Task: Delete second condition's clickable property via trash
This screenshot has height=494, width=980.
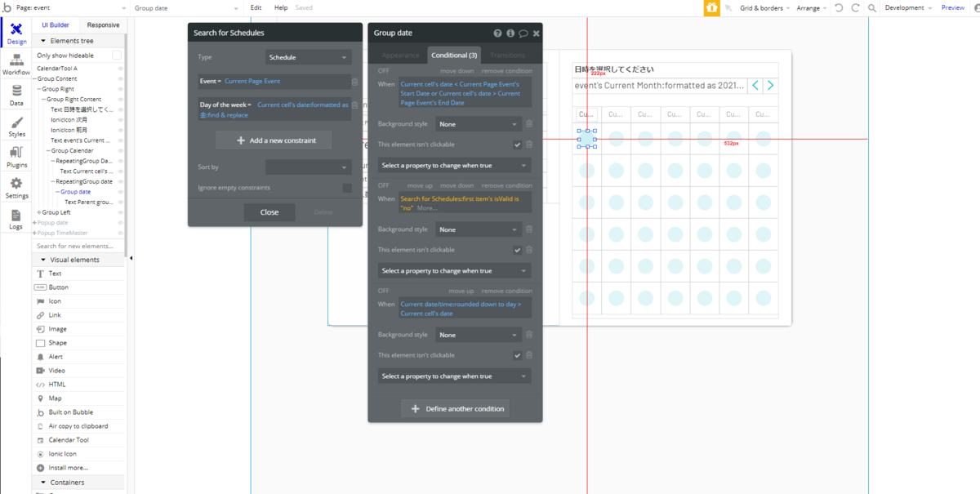Action: [x=528, y=250]
